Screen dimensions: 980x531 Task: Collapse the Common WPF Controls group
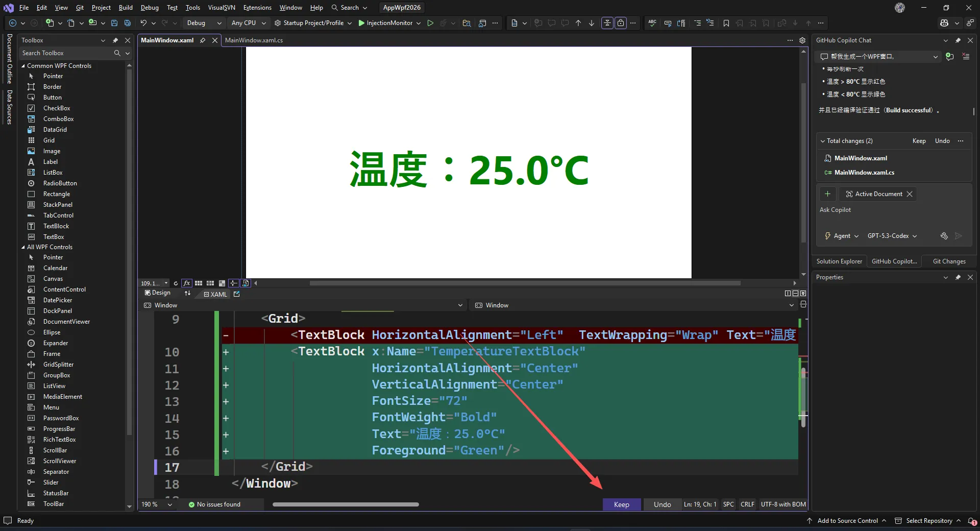23,66
